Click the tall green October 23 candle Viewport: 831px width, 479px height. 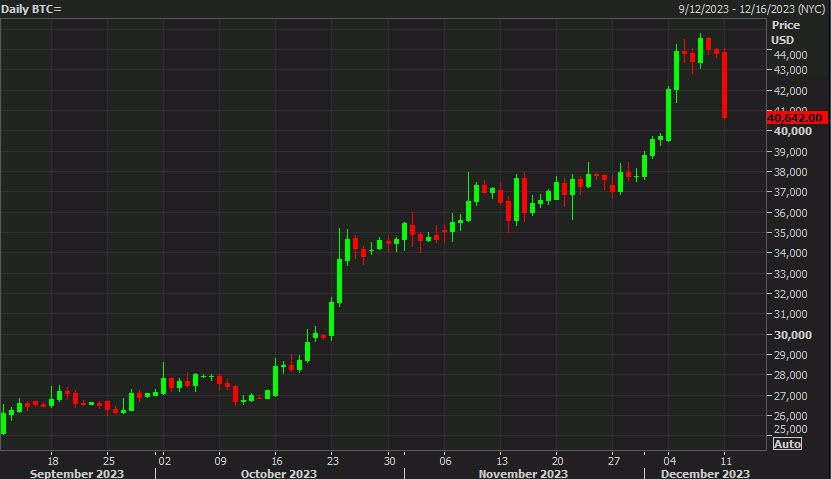point(332,319)
